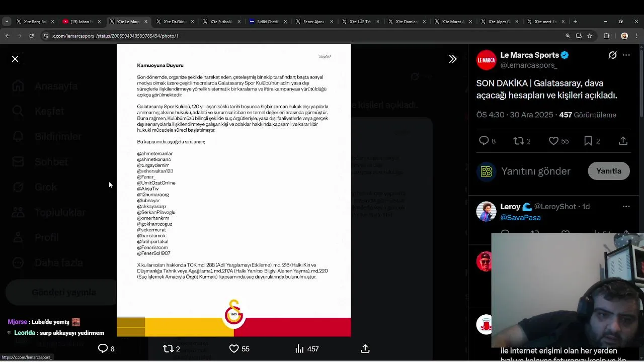Open the @SavaPasa mention in Leroy's reply
The height and width of the screenshot is (362, 644).
[x=521, y=218]
